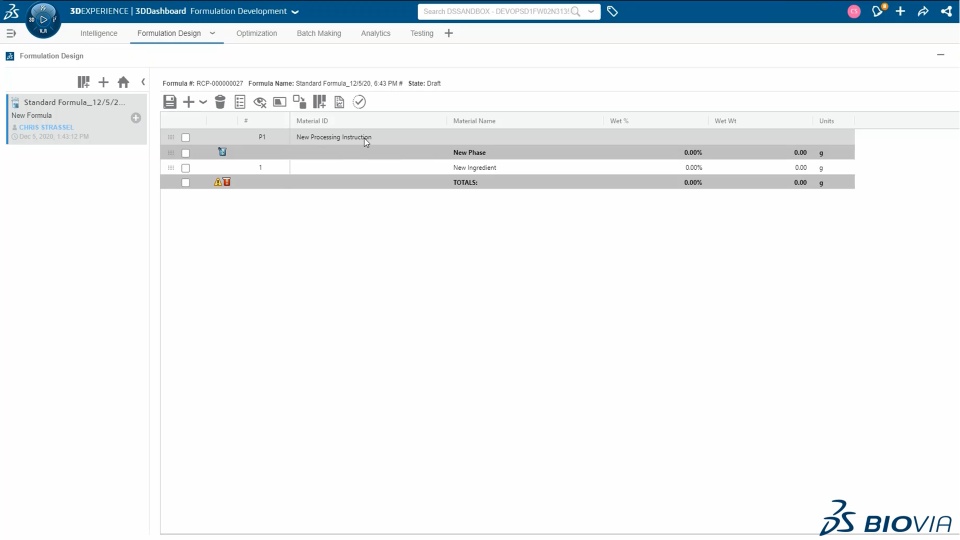The image size is (960, 540).
Task: Delete with the trash can icon
Action: 220,102
